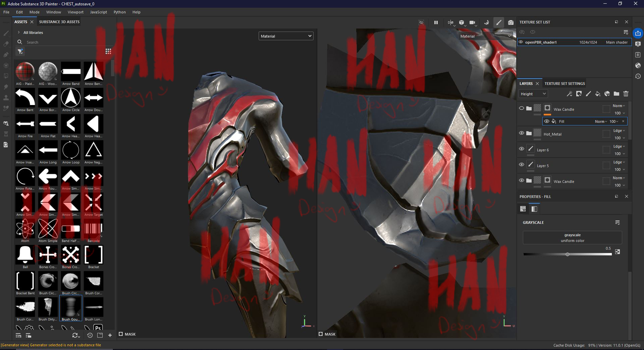Add a smart material to layers
644x350 pixels.
click(607, 94)
